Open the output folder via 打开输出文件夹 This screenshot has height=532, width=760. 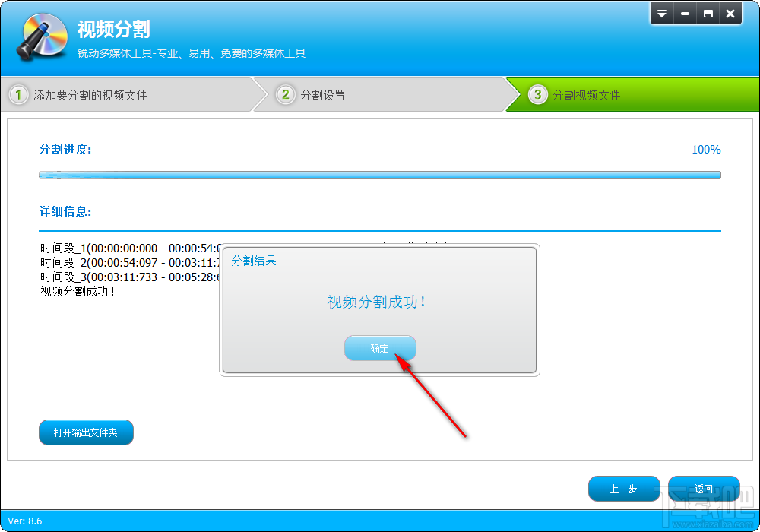point(86,432)
